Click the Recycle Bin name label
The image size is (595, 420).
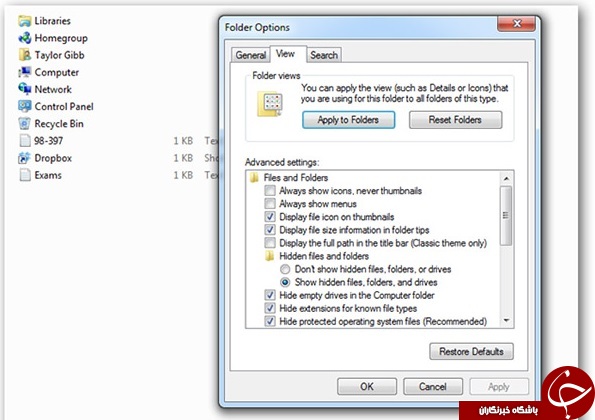click(59, 124)
